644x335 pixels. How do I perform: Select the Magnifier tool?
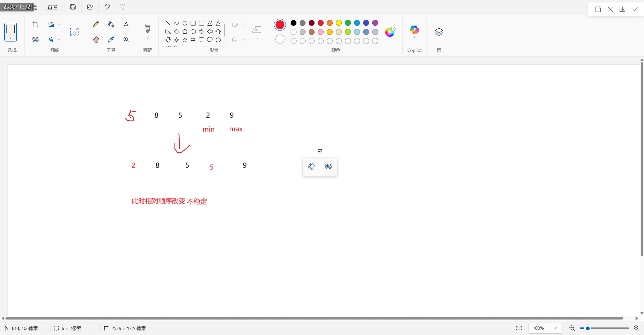point(126,39)
